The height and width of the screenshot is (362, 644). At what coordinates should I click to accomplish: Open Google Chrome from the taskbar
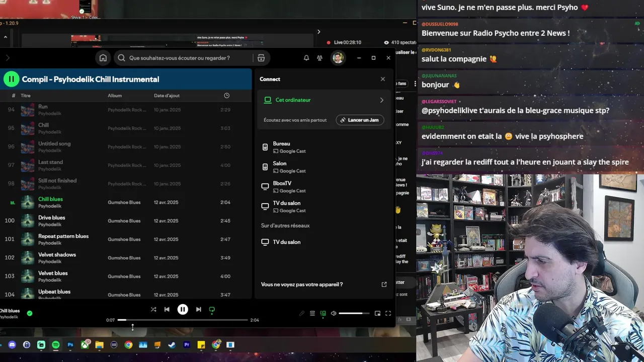[128, 345]
